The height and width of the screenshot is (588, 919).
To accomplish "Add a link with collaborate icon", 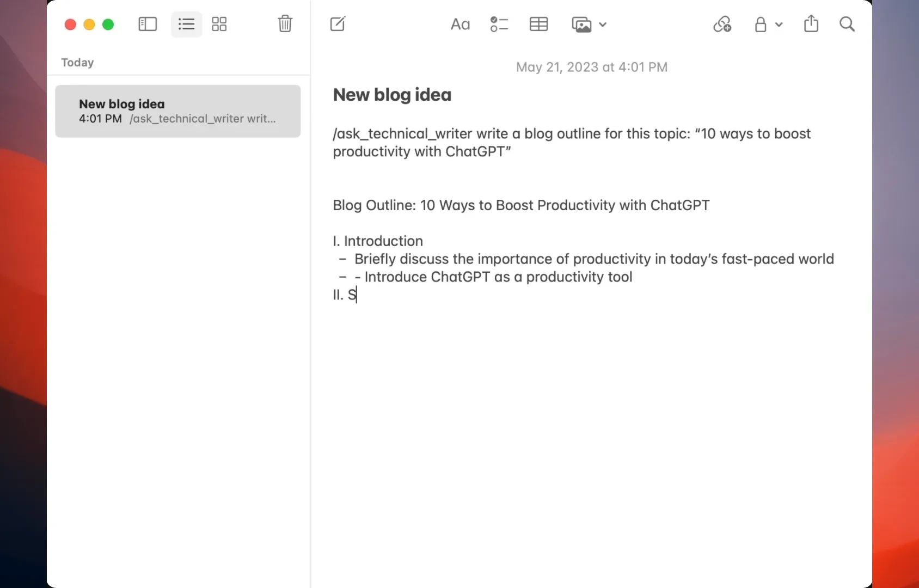I will (x=722, y=24).
